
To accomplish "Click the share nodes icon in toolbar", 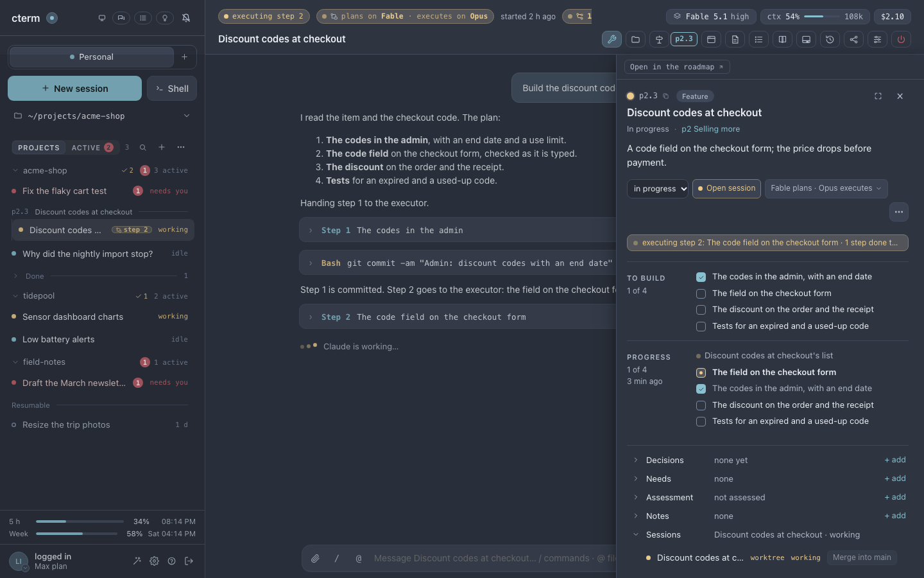I will pos(853,39).
